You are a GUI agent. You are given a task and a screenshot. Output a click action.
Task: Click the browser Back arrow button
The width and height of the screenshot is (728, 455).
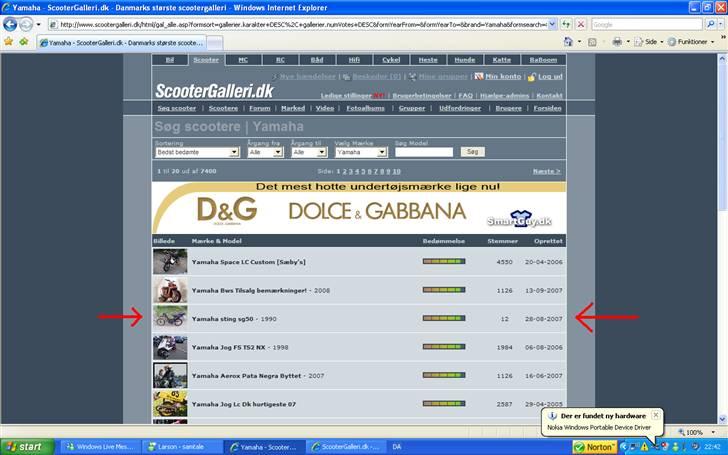point(11,24)
